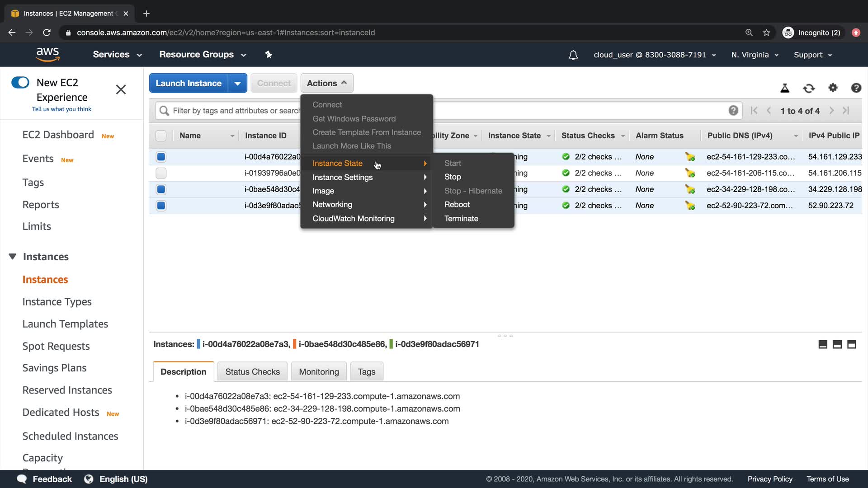This screenshot has width=868, height=488.
Task: Tick the select-all header checkbox
Action: [161, 136]
